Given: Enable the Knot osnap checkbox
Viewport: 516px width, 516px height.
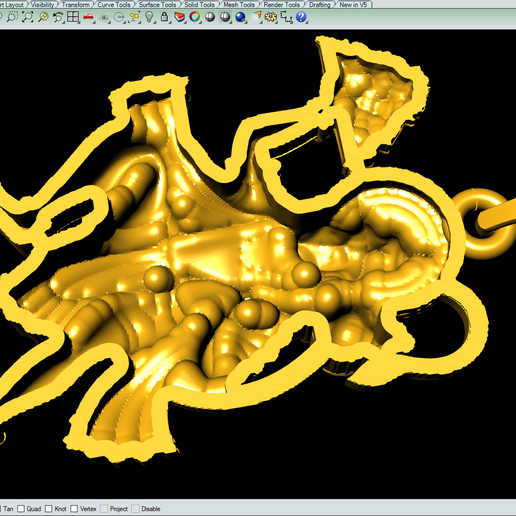Looking at the screenshot, I should coord(49,508).
